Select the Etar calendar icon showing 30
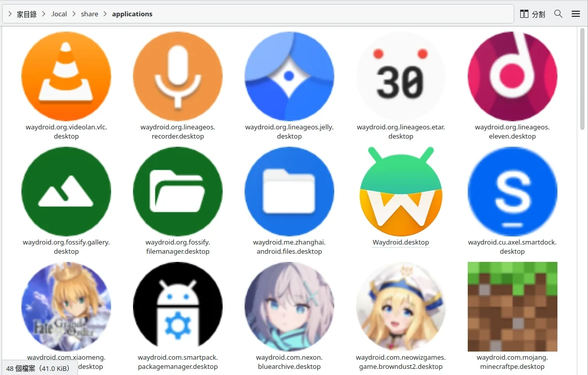 (400, 76)
